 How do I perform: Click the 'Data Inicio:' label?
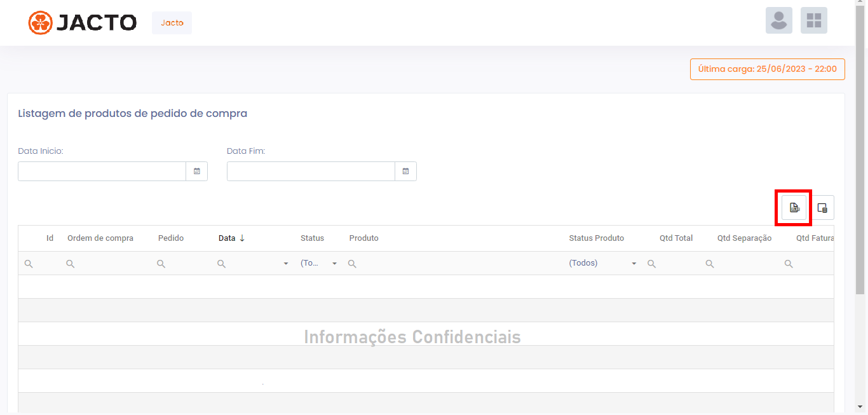(x=41, y=151)
